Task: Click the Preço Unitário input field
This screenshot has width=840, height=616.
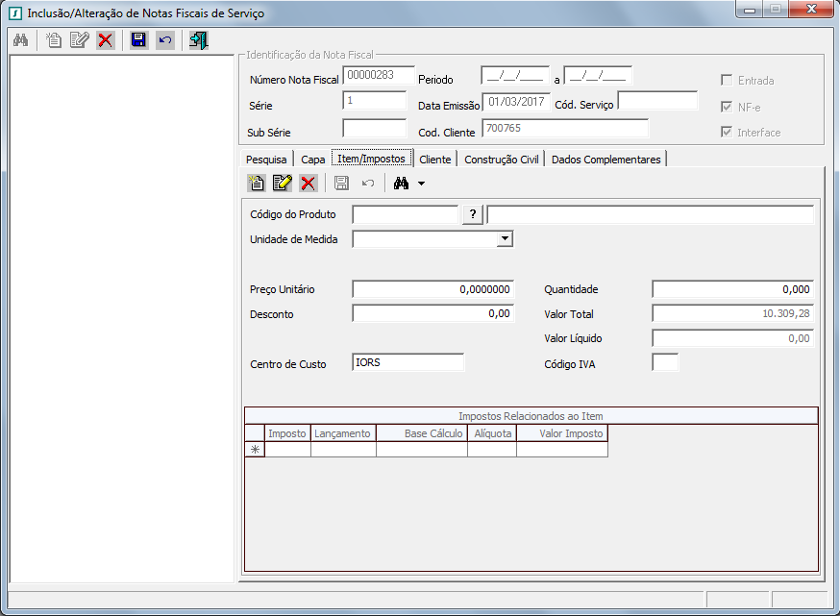Action: 432,289
